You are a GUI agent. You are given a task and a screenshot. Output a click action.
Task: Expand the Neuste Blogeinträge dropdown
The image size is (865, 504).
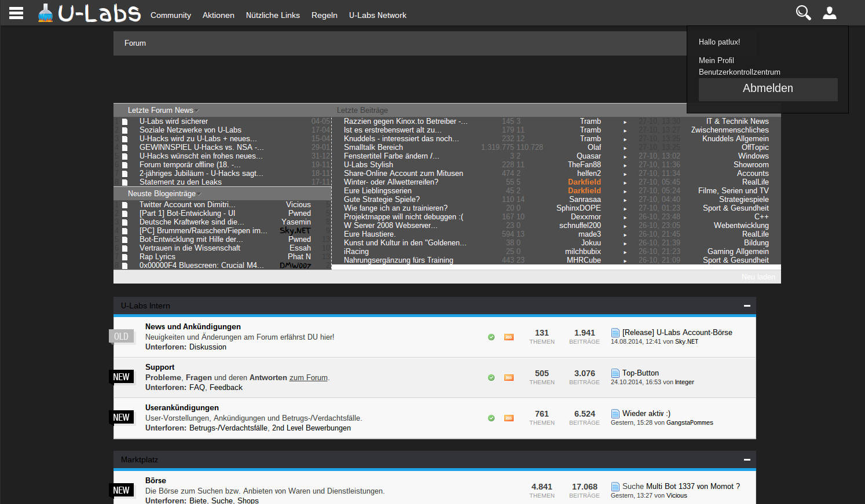pyautogui.click(x=200, y=194)
